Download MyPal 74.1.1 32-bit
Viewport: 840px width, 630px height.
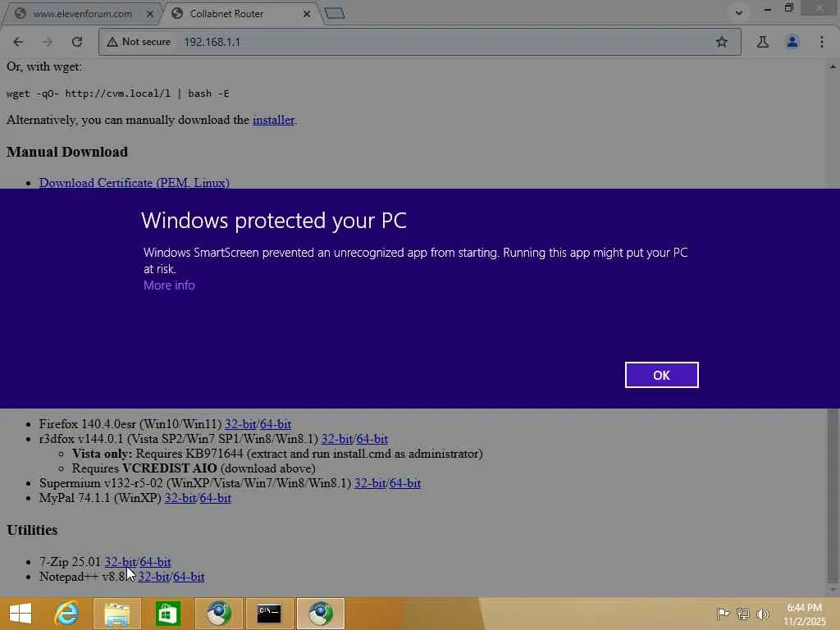click(180, 498)
